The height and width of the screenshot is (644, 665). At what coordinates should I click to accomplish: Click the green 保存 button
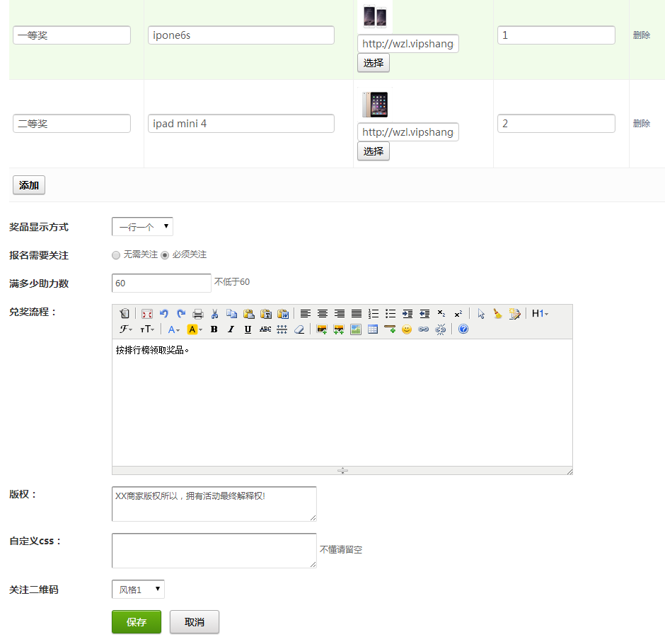point(137,622)
